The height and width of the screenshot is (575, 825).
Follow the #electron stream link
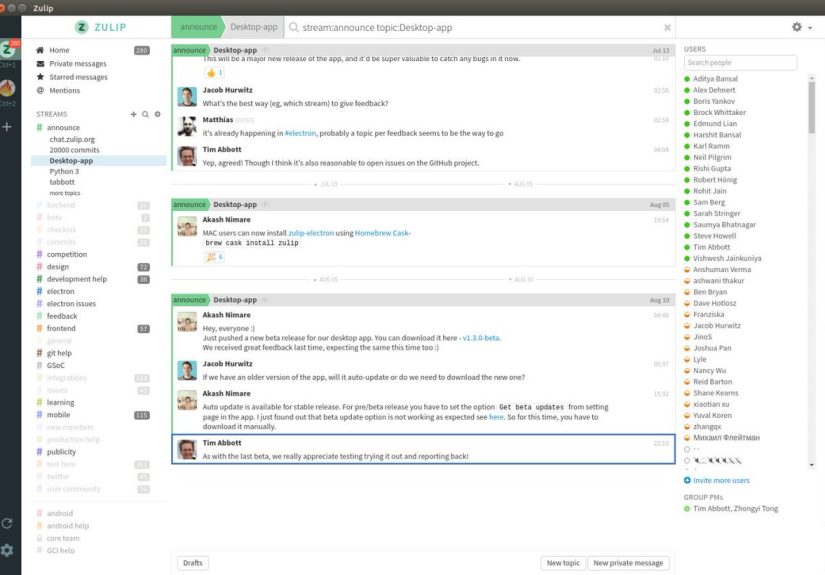[300, 133]
